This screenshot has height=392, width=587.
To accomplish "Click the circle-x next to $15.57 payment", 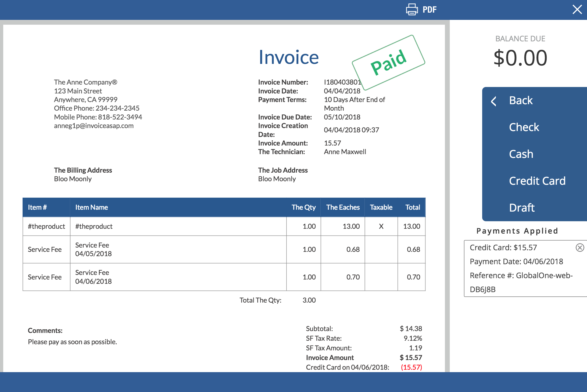I will tap(580, 248).
